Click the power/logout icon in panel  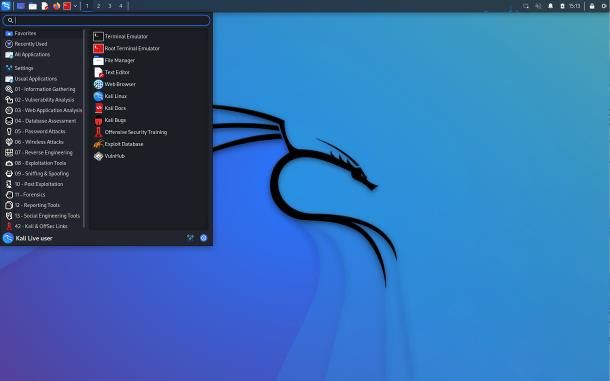click(605, 6)
